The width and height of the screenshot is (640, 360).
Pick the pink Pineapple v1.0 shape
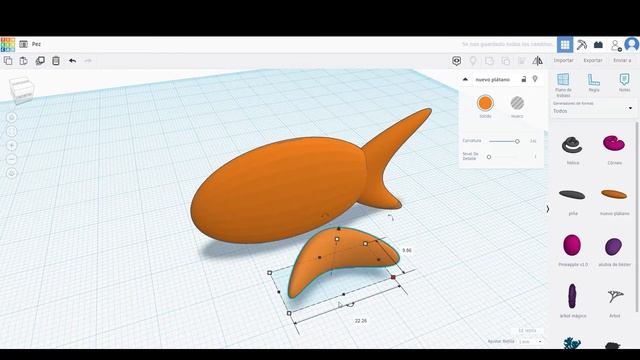point(572,245)
